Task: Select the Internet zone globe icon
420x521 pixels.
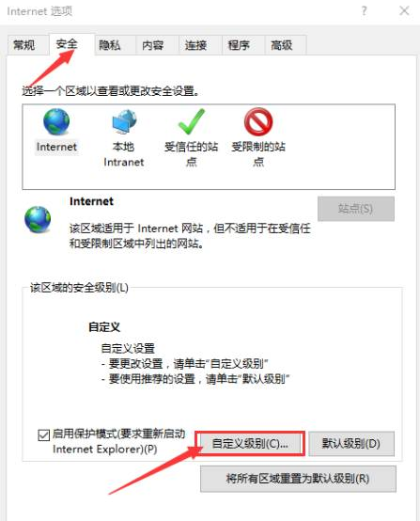Action: (56, 121)
